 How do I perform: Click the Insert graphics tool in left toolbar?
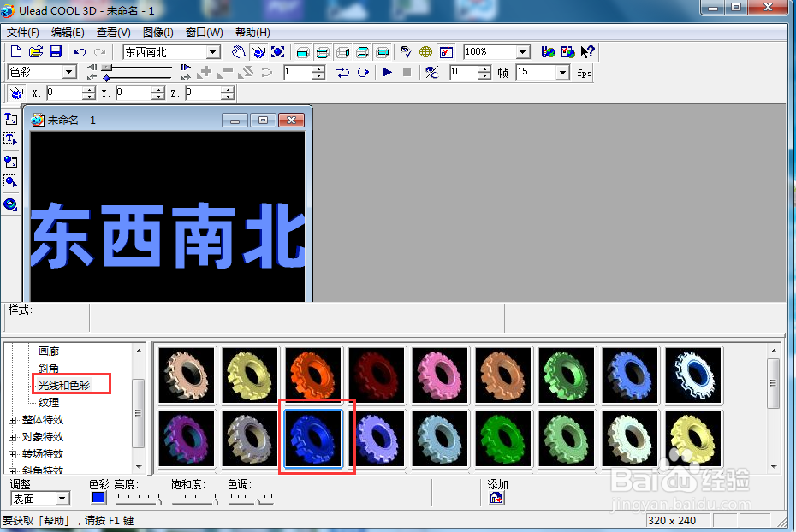point(10,162)
